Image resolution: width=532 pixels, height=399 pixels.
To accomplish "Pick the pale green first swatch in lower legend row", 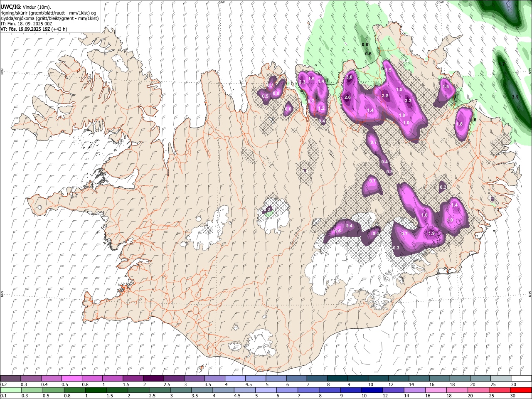I will pyautogui.click(x=11, y=390).
